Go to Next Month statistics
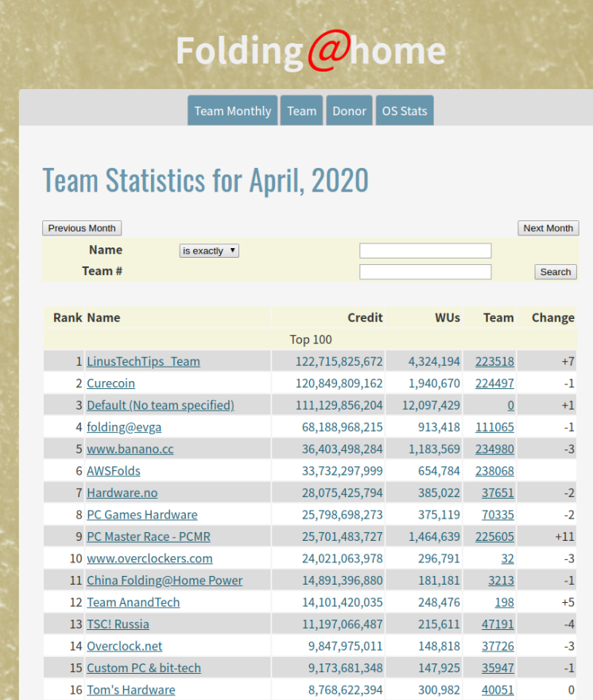The image size is (593, 700). coord(548,228)
